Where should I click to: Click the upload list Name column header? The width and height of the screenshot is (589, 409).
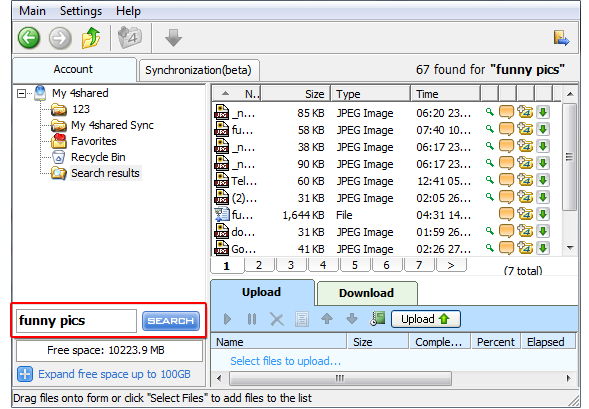(x=278, y=342)
